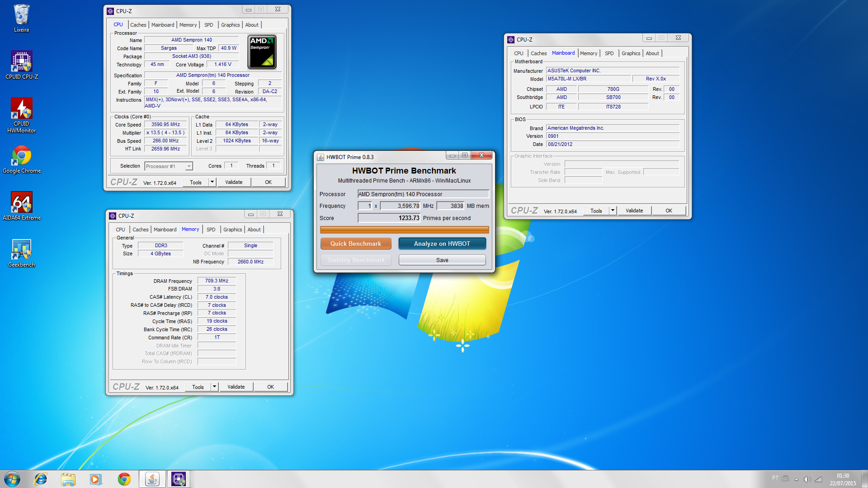
Task: Select SPD tab in Memory CPU-Z window
Action: [211, 230]
